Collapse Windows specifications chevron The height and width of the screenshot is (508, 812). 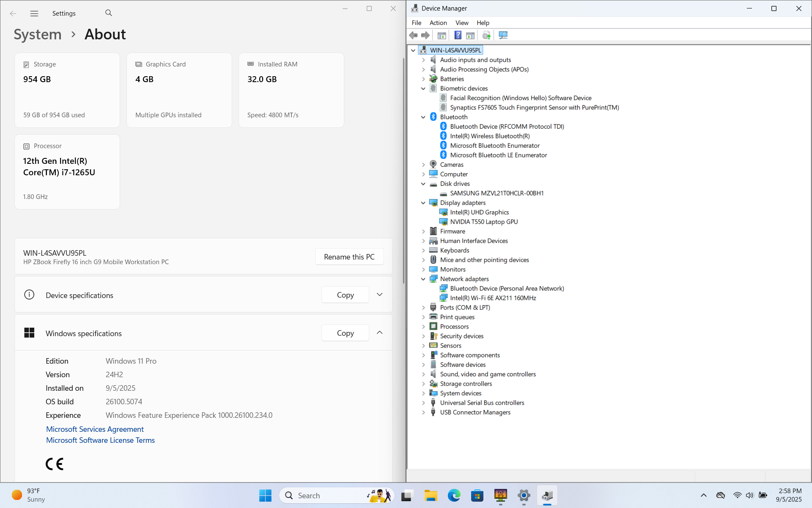click(380, 333)
